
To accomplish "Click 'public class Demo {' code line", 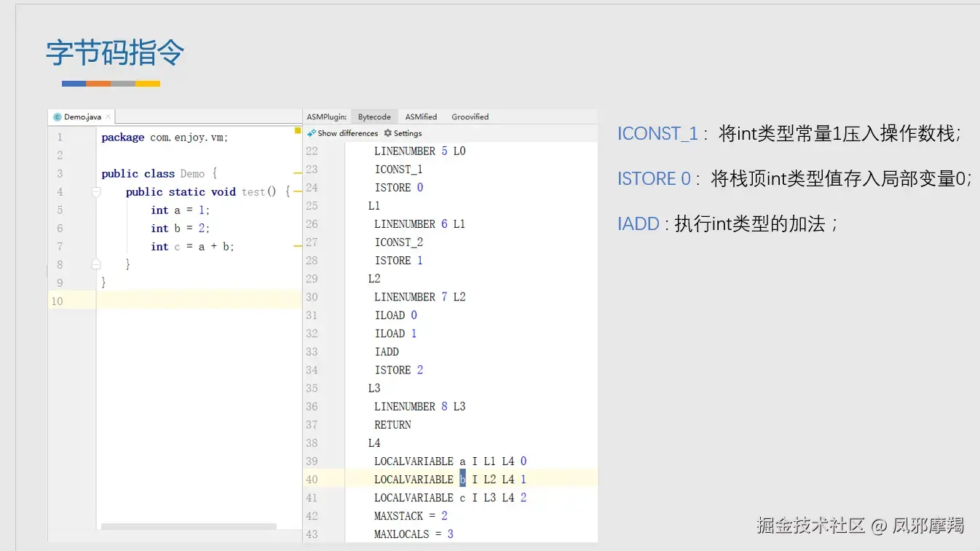I will 159,173.
